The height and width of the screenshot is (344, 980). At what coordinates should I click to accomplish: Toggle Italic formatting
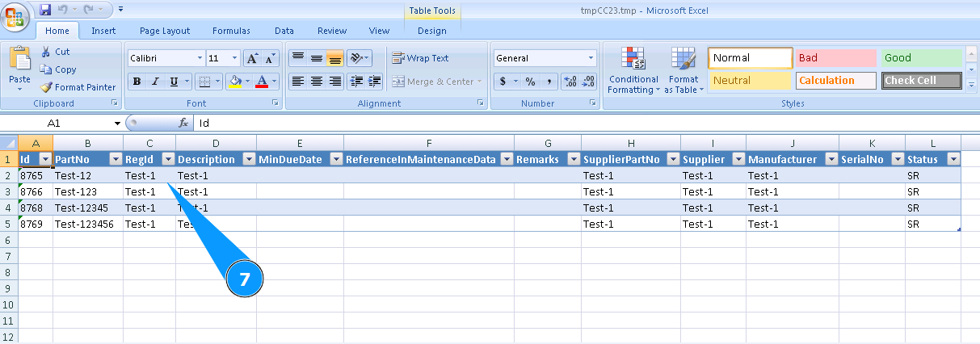click(x=156, y=82)
